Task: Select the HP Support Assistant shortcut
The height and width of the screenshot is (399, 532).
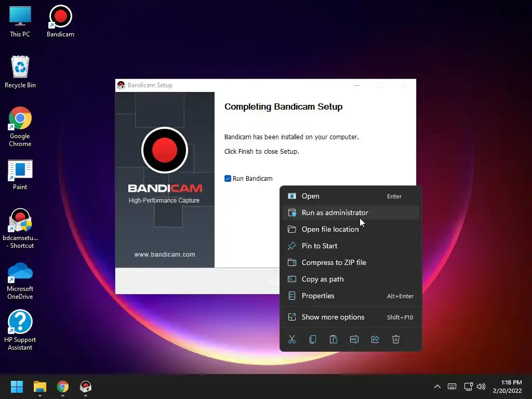Action: (20, 330)
